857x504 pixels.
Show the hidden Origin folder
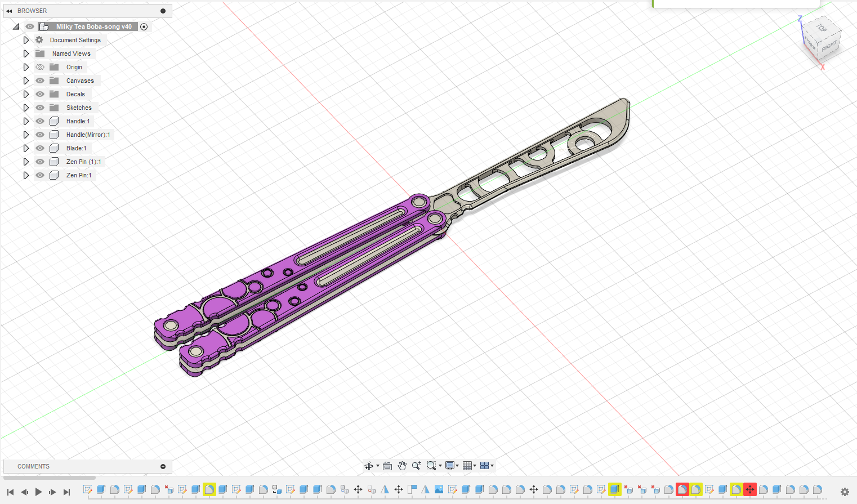(40, 67)
